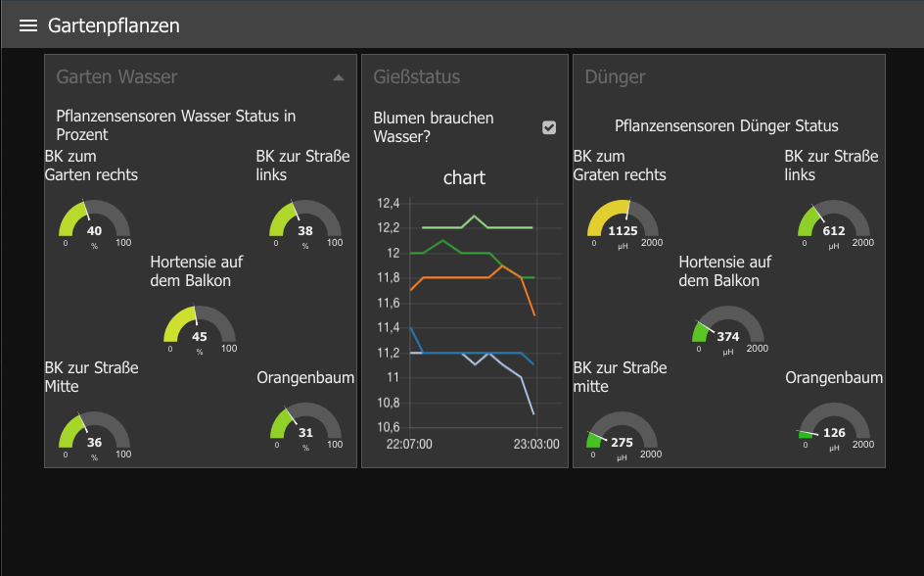Click the water gauge showing 38 percent
Screen dimensions: 924x576
coord(305,223)
